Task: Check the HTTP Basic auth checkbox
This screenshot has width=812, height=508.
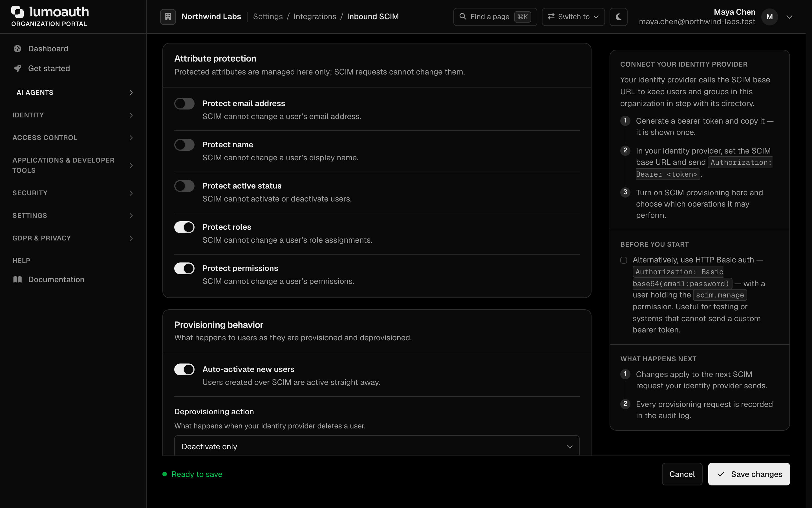Action: coord(623,260)
